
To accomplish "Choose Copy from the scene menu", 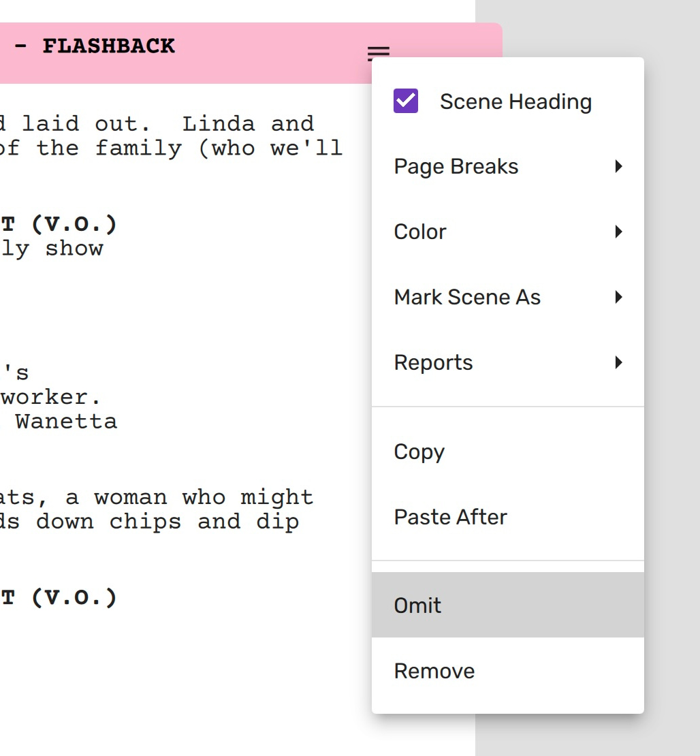I will 419,452.
